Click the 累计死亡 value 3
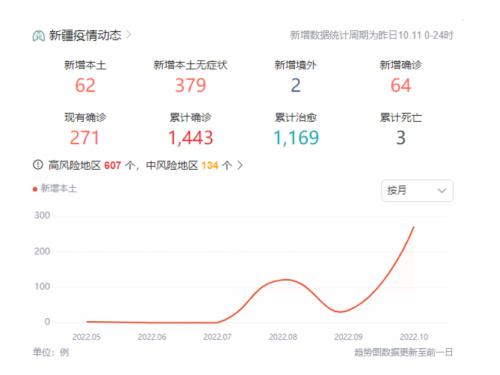Image resolution: width=500 pixels, height=375 pixels. [401, 138]
